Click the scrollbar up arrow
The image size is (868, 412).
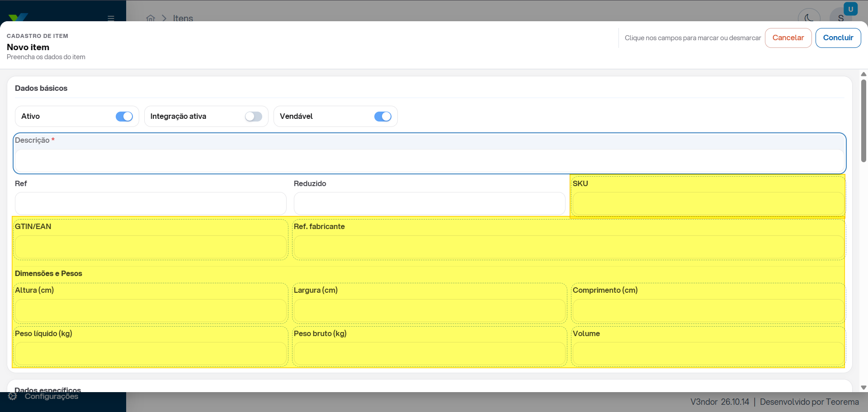click(x=863, y=74)
